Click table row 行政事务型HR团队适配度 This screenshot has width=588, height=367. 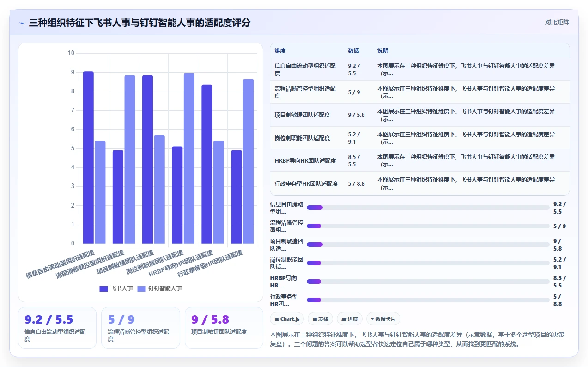420,183
